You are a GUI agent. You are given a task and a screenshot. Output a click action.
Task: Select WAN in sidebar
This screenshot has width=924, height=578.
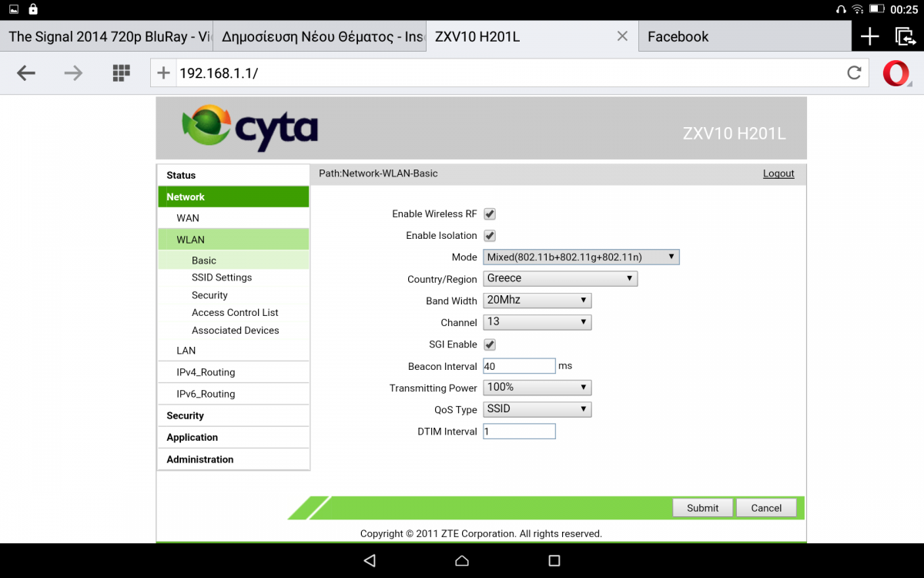click(233, 218)
